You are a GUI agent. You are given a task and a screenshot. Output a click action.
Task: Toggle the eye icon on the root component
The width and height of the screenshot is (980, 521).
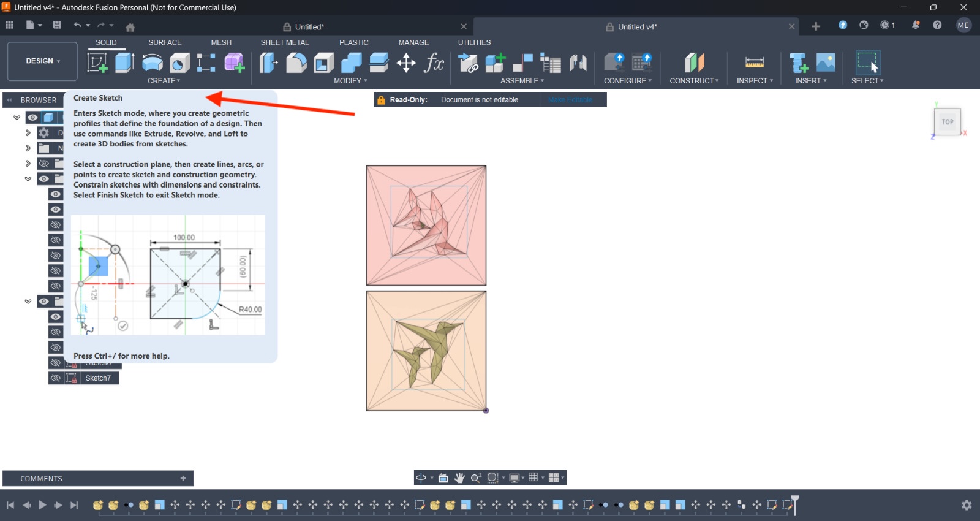[x=32, y=118]
